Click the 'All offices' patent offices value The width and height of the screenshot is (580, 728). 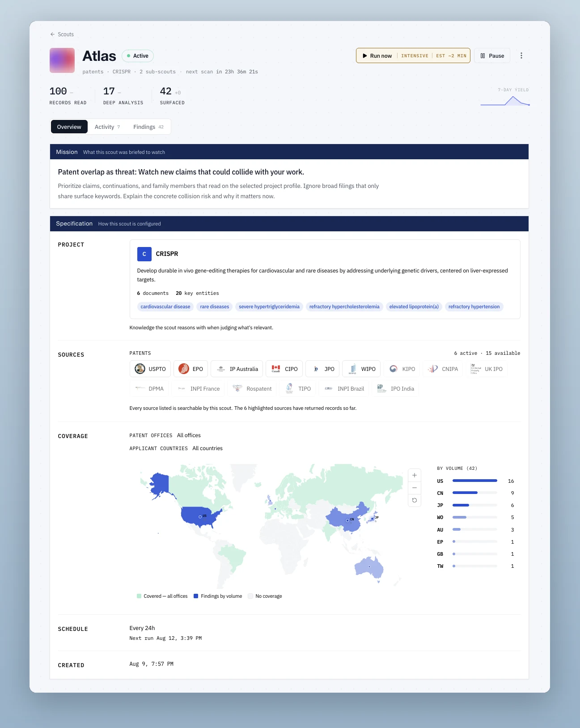(x=189, y=435)
